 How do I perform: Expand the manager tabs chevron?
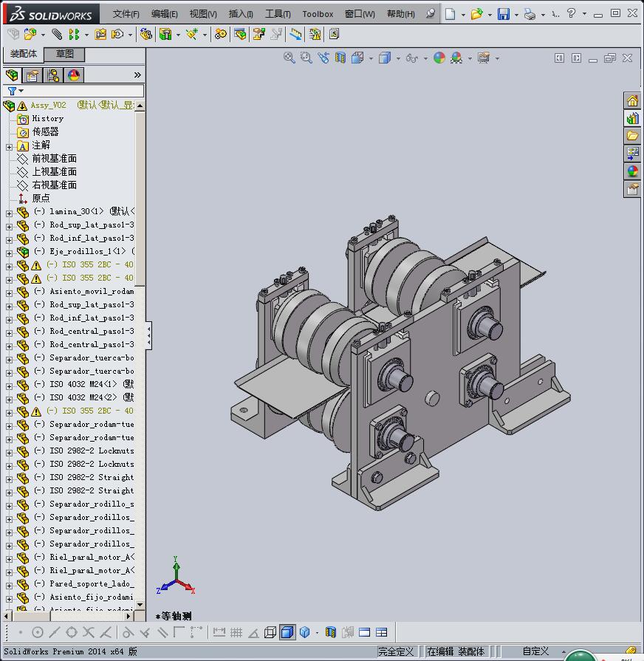tap(137, 75)
